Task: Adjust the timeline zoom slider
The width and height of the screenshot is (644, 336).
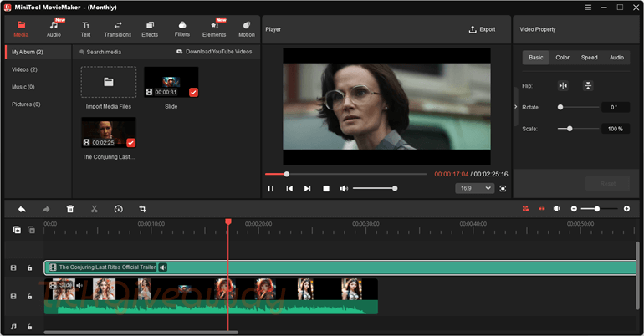Action: click(x=600, y=209)
